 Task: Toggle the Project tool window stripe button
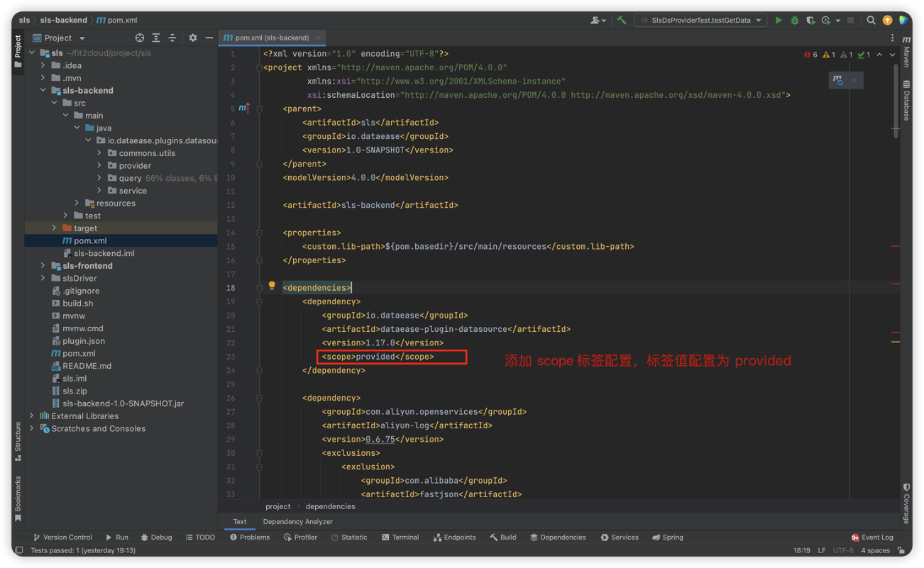(x=18, y=51)
